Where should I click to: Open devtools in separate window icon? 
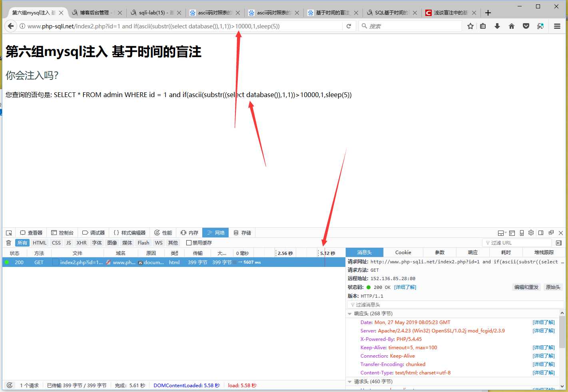tap(551, 233)
